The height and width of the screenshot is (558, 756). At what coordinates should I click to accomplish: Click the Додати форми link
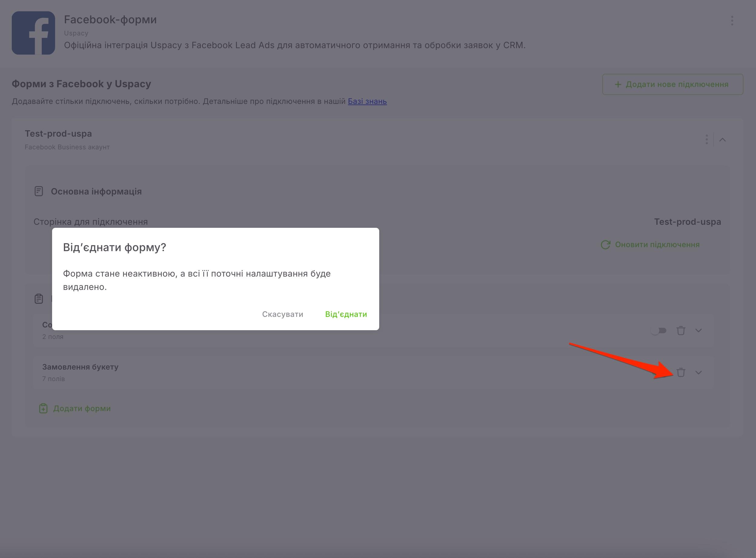click(82, 408)
